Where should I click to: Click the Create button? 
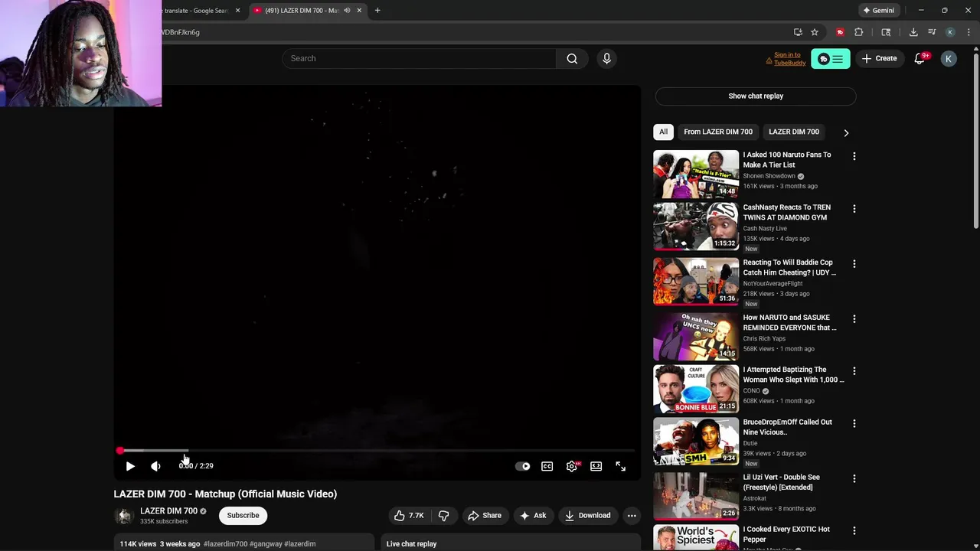click(879, 58)
